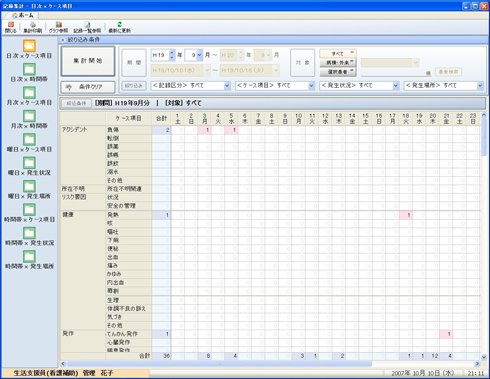The image size is (490, 379).
Task: Click the 集計開始 button
Action: (88, 61)
